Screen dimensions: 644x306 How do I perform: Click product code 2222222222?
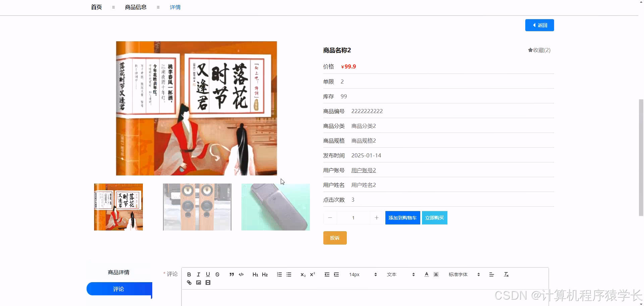click(367, 111)
